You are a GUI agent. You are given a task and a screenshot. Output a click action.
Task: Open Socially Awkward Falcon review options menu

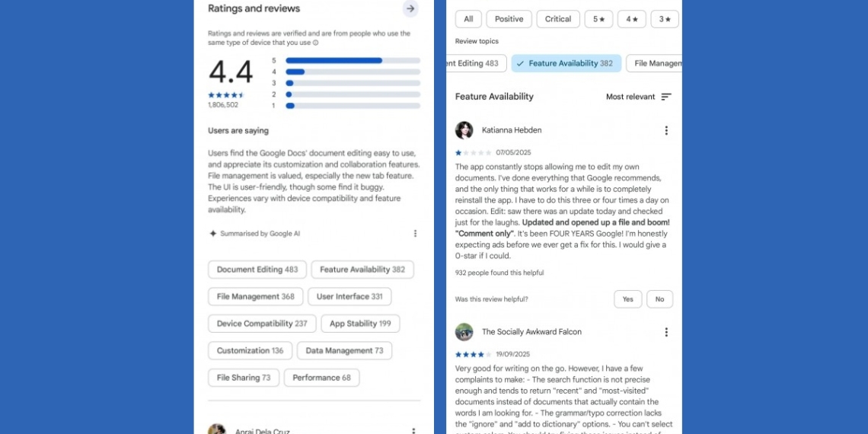coord(666,332)
